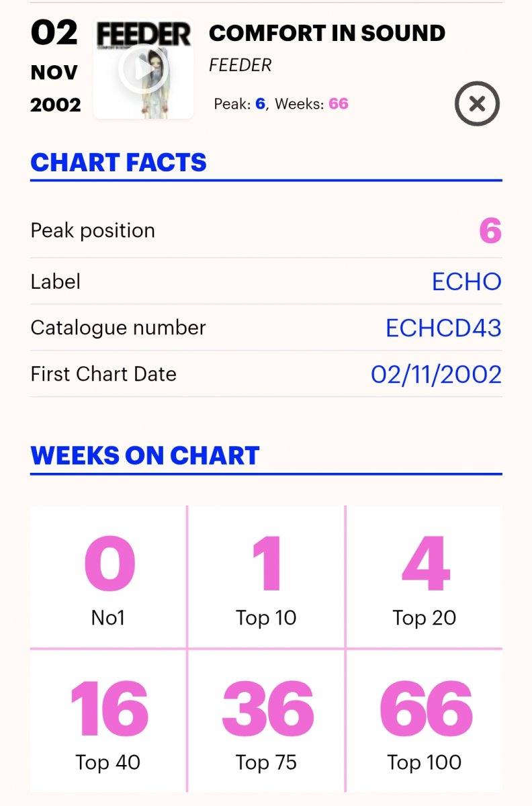Open first chart date 02/11/2002
The width and height of the screenshot is (532, 806).
pyautogui.click(x=437, y=374)
